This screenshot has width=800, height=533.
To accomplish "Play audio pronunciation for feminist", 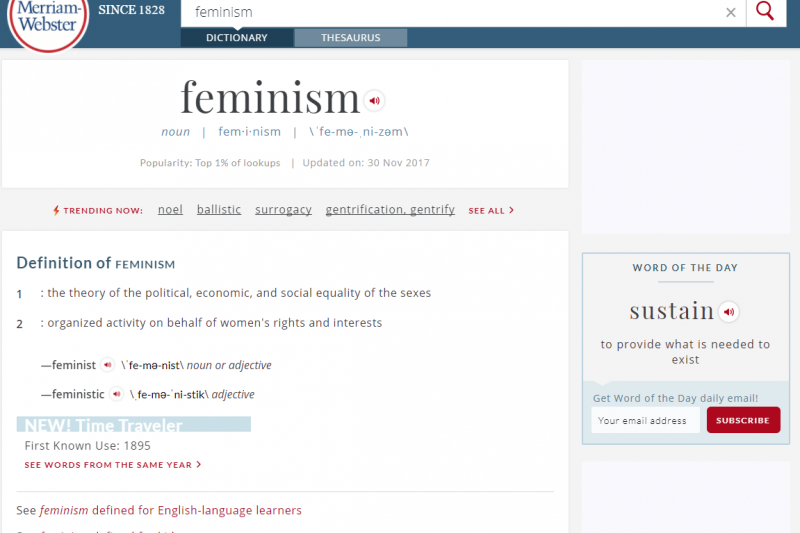I will (x=107, y=365).
